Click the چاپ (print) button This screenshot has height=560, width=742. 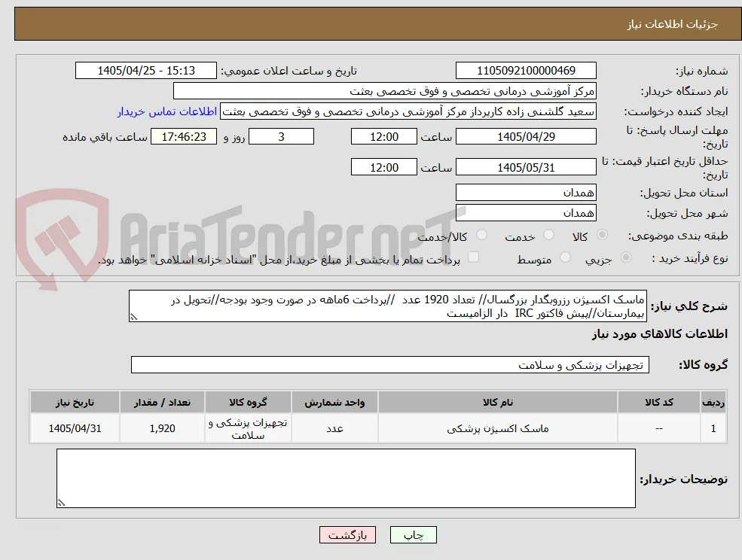(413, 535)
